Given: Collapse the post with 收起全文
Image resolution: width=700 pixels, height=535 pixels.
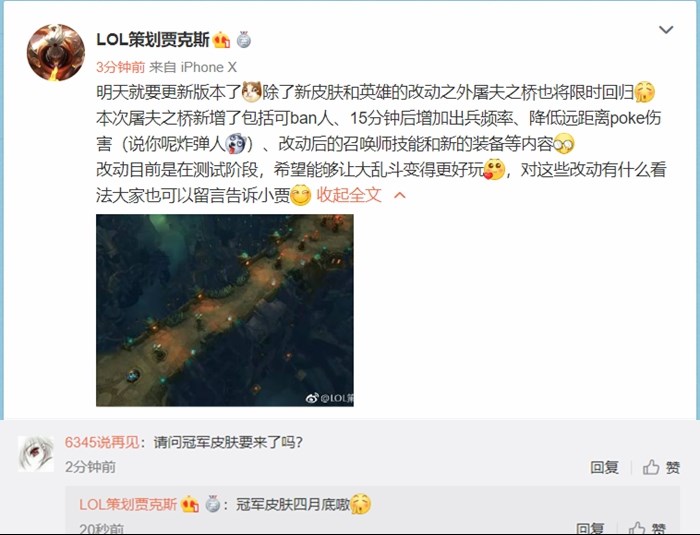Looking at the screenshot, I should point(349,195).
